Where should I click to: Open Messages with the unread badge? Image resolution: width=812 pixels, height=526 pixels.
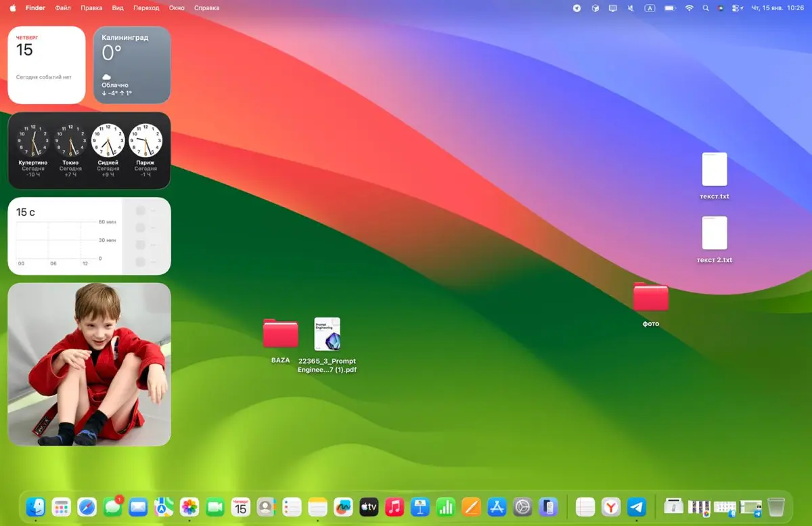pos(112,506)
